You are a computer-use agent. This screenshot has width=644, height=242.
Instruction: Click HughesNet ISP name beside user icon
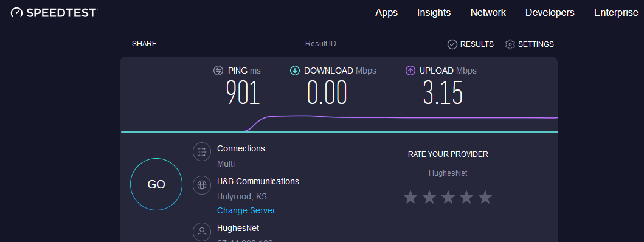238,228
